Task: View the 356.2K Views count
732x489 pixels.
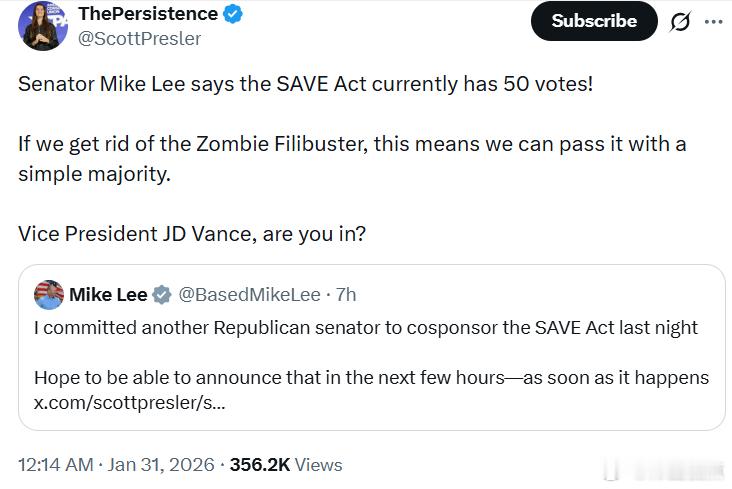Action: tap(286, 465)
